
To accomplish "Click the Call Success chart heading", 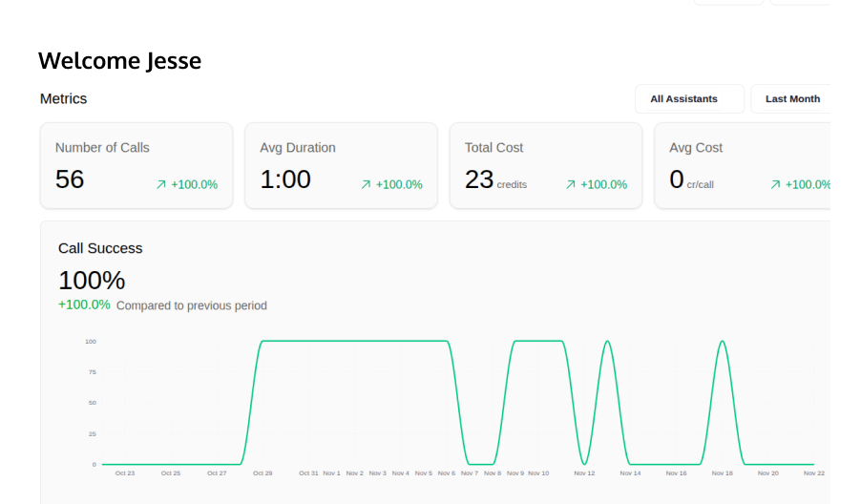I will [x=100, y=248].
